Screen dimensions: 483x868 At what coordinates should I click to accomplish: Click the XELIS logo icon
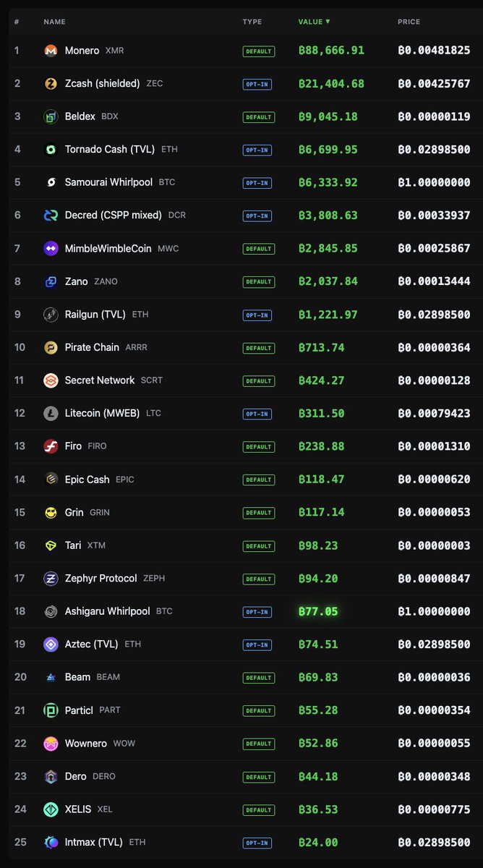coord(51,809)
